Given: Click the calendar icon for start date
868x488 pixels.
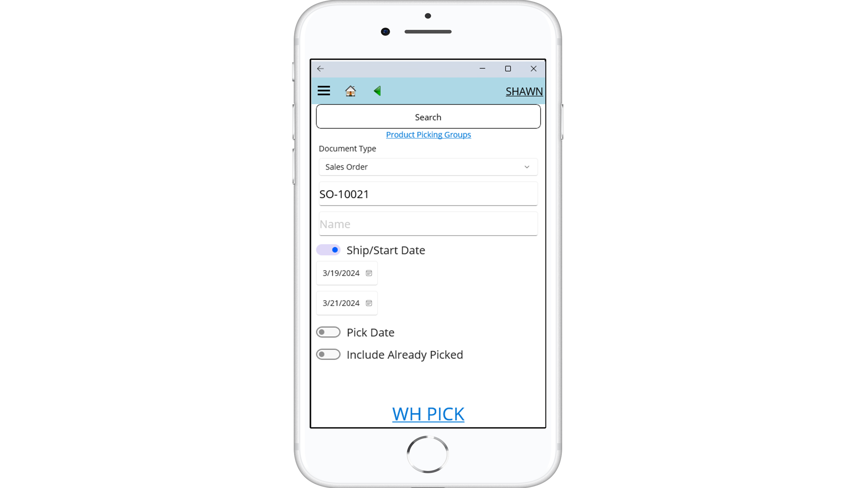Looking at the screenshot, I should coord(369,273).
